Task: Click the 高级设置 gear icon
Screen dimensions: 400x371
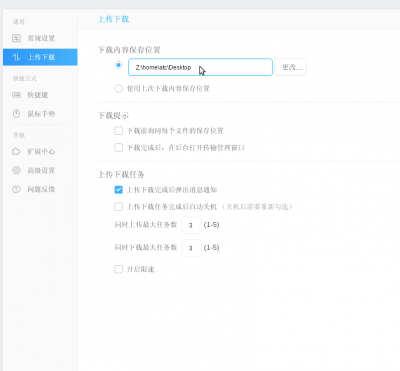Action: (16, 170)
